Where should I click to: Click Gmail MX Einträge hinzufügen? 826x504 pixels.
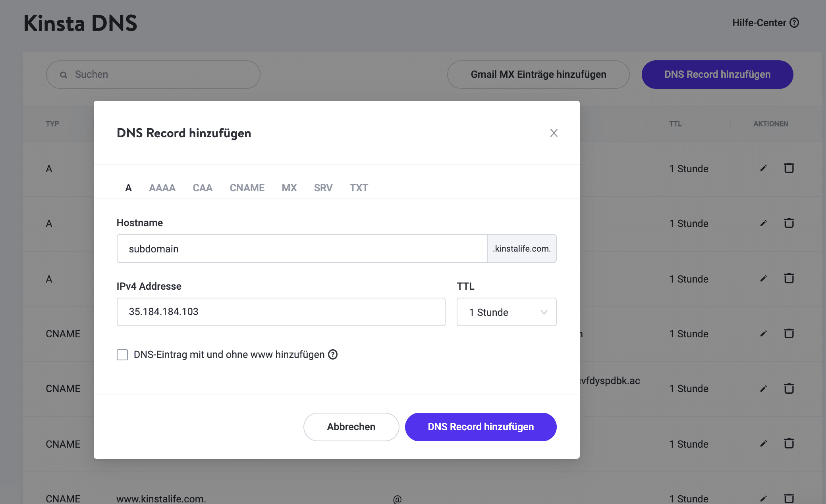[x=538, y=74]
